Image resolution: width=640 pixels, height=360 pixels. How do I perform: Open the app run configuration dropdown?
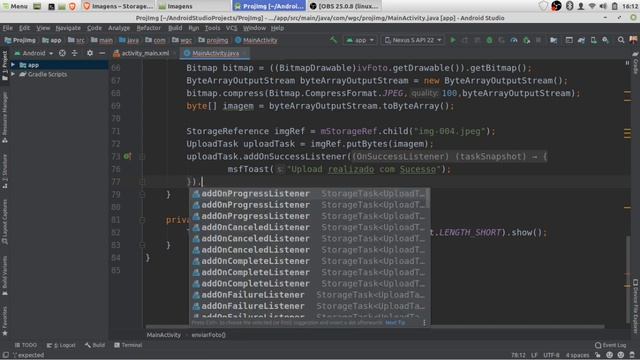pos(360,40)
